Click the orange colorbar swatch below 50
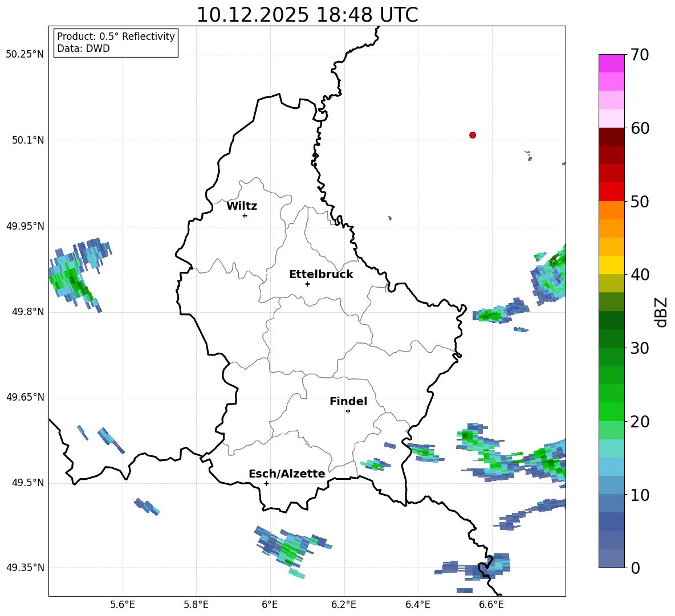The width and height of the screenshot is (675, 616). click(611, 210)
